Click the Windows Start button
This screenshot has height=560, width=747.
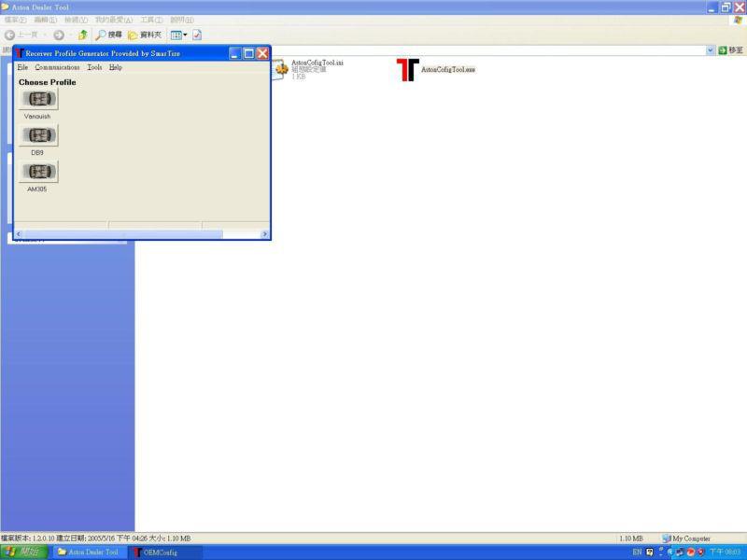(23, 552)
